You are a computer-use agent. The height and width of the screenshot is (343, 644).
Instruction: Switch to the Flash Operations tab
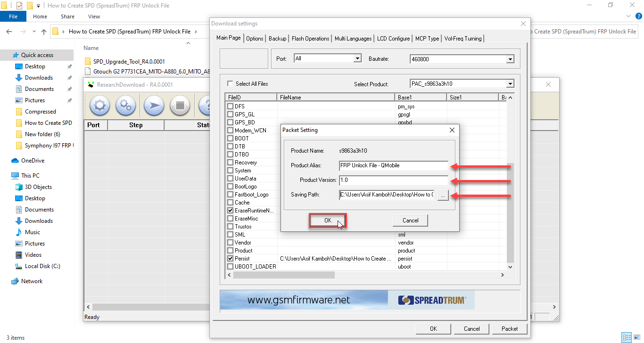310,38
